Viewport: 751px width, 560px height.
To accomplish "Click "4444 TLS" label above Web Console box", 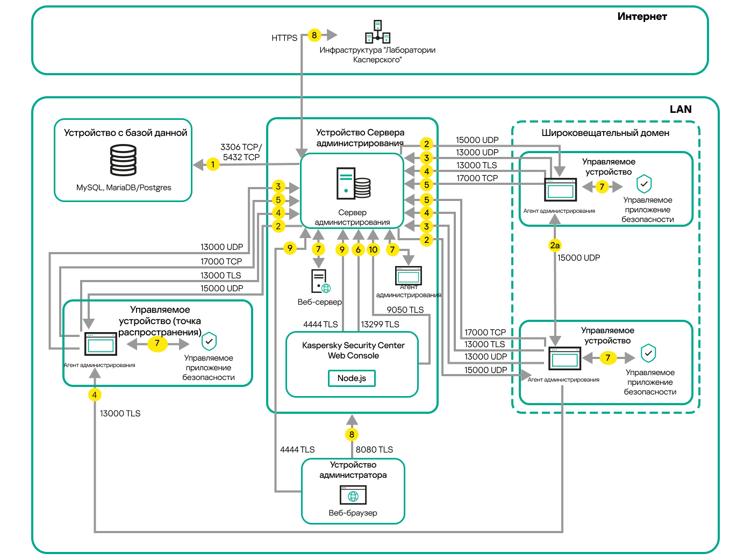I will click(x=320, y=325).
